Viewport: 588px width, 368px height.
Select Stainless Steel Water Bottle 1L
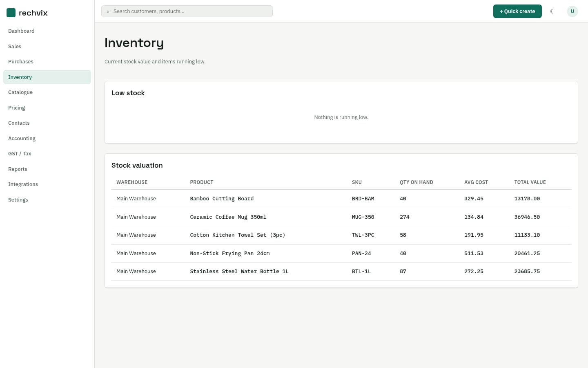coord(239,272)
